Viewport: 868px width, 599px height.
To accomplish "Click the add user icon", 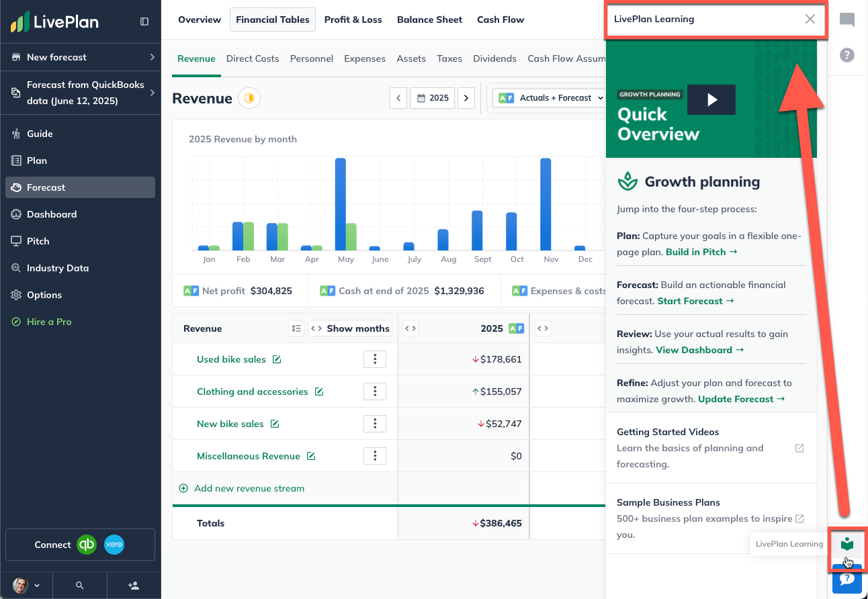I will (134, 586).
